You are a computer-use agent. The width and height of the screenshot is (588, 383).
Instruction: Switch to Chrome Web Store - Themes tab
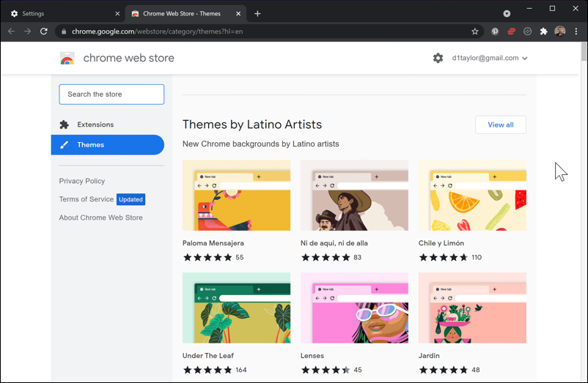click(x=185, y=14)
